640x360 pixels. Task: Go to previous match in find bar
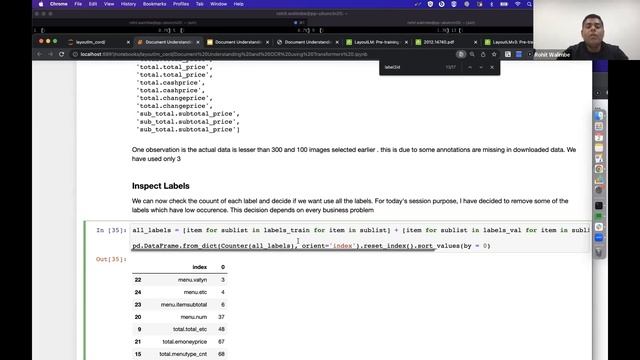click(x=470, y=67)
